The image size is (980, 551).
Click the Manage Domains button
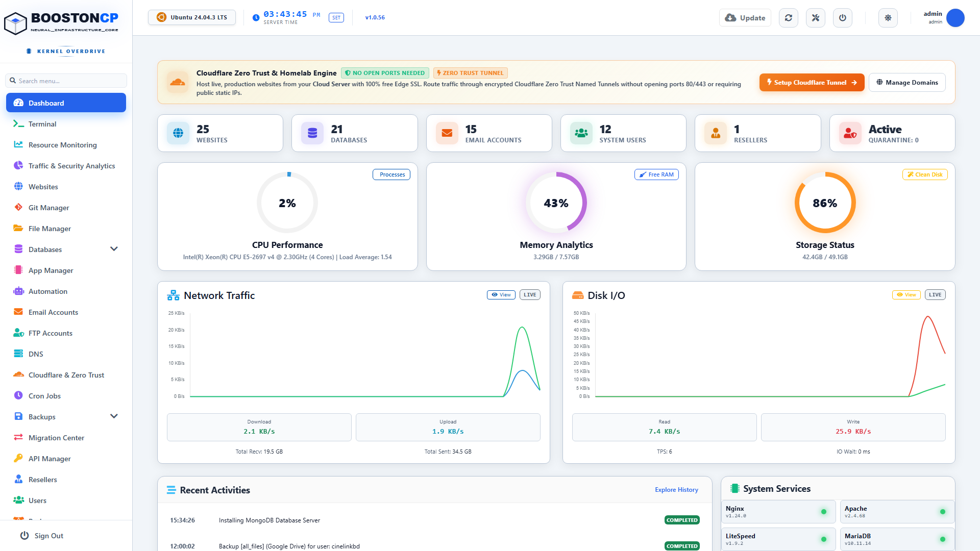(907, 83)
